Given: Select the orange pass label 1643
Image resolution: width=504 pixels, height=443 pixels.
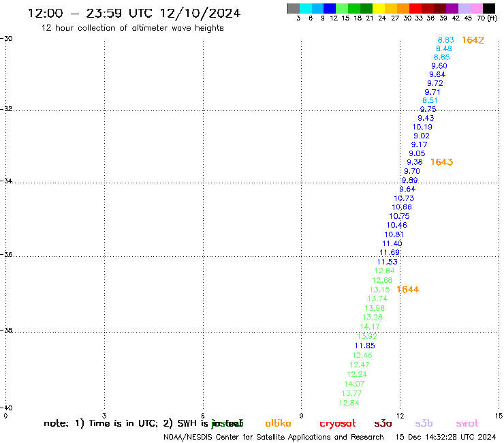Looking at the screenshot, I should tap(441, 162).
